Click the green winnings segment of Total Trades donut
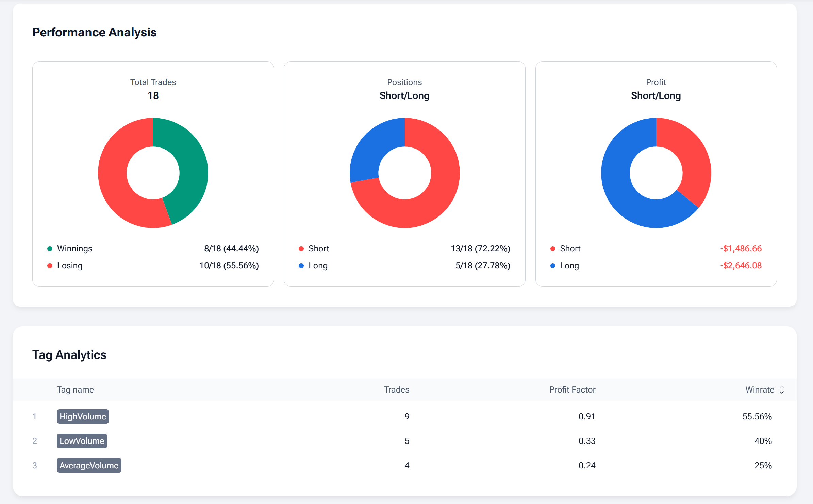Image resolution: width=813 pixels, height=504 pixels. point(193,167)
